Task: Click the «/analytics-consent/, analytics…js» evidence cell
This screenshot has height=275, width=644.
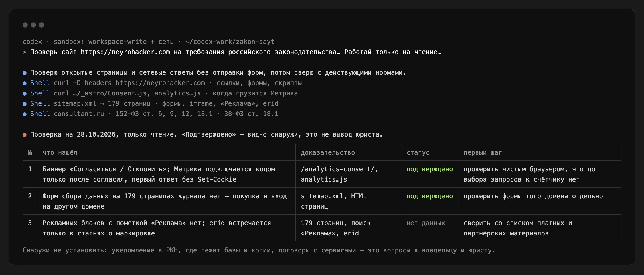Action: coord(348,174)
